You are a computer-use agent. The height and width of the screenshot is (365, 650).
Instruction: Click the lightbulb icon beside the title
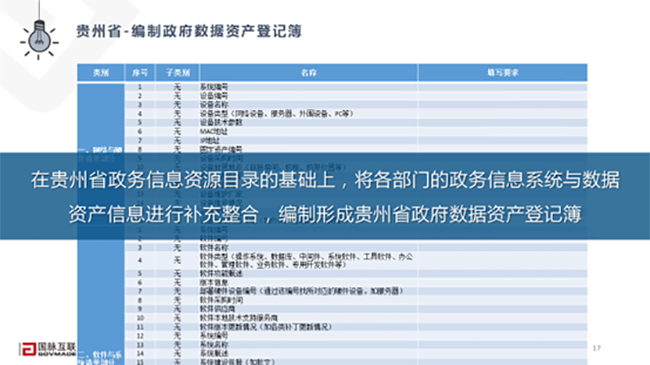pos(39,39)
